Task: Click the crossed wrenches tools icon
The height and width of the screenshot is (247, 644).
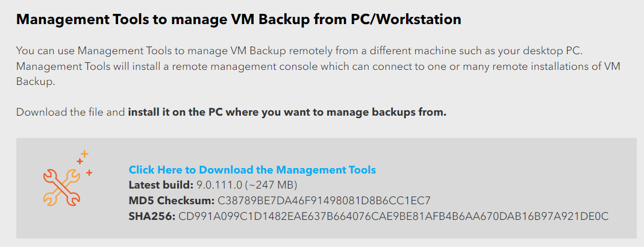Action: pyautogui.click(x=61, y=187)
